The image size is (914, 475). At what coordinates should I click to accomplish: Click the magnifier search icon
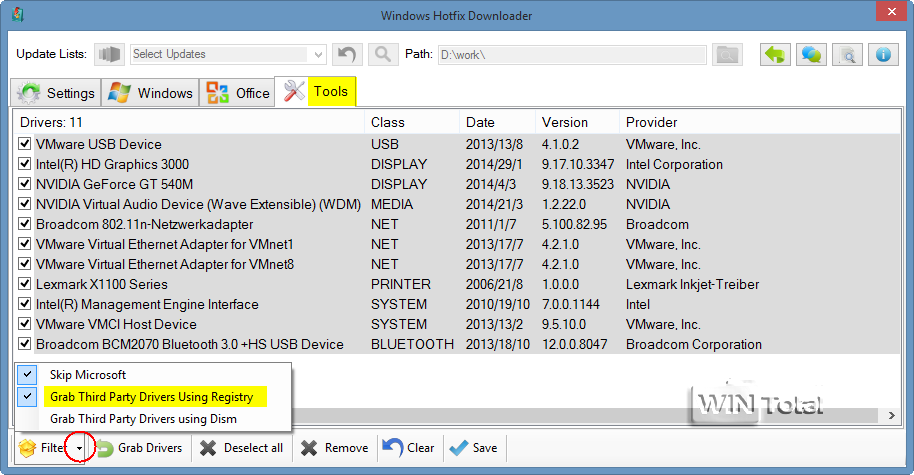point(383,54)
